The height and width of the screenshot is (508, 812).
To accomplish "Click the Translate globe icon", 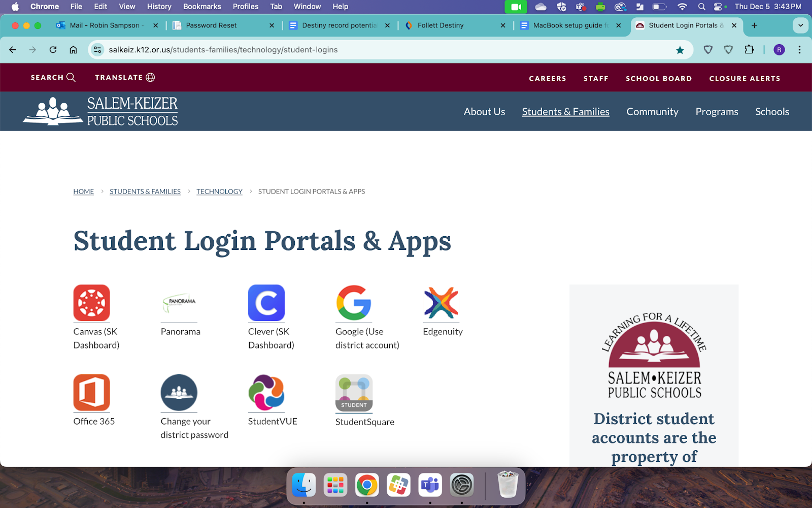I will pos(150,77).
